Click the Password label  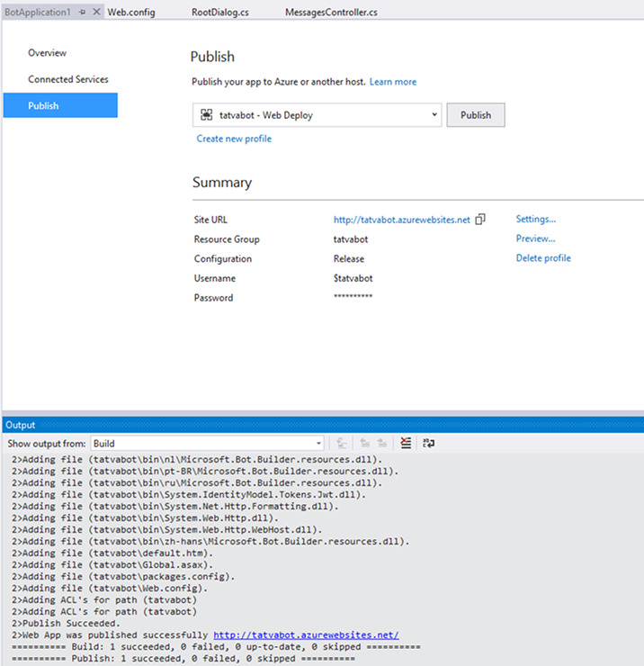pyautogui.click(x=213, y=298)
